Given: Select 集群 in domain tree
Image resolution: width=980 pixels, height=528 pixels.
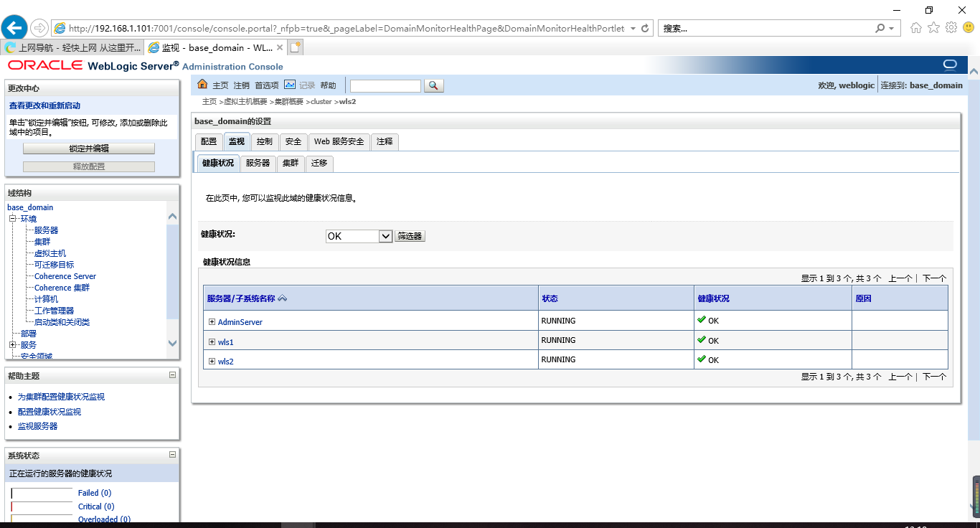Looking at the screenshot, I should [42, 242].
